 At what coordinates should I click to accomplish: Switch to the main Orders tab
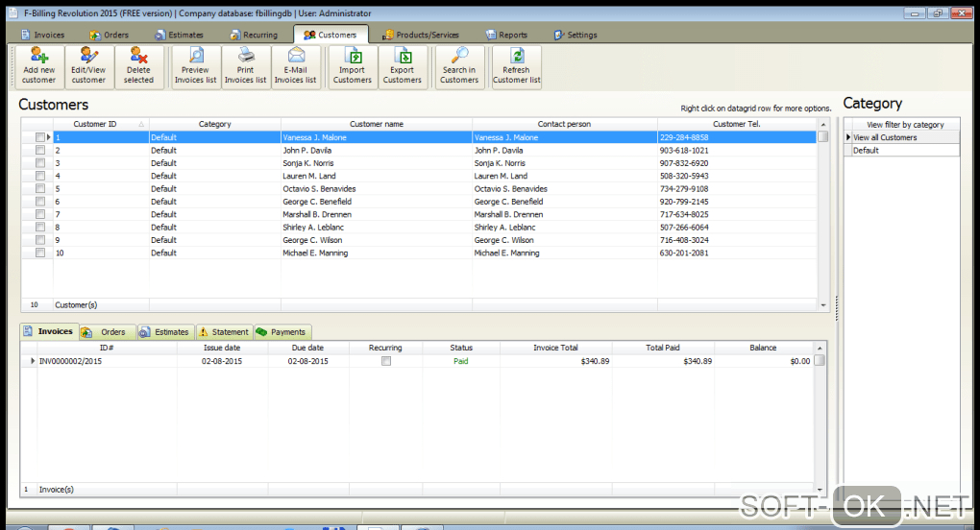tap(109, 35)
